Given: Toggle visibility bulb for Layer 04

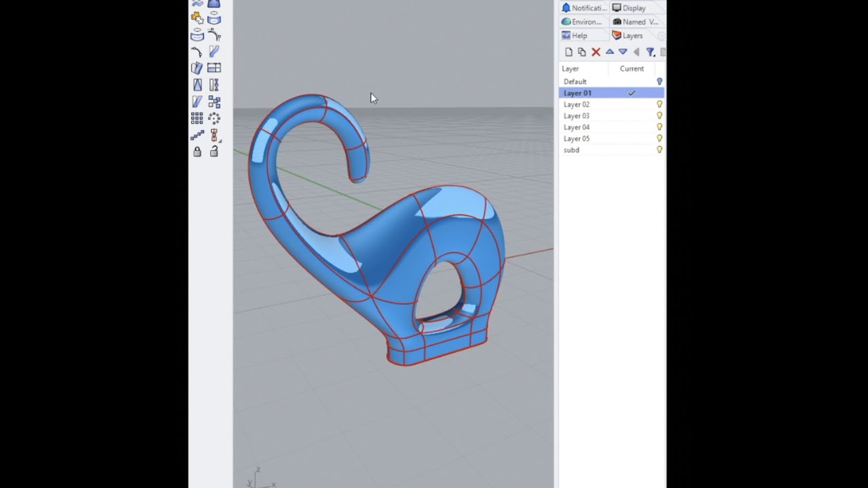Looking at the screenshot, I should 659,127.
